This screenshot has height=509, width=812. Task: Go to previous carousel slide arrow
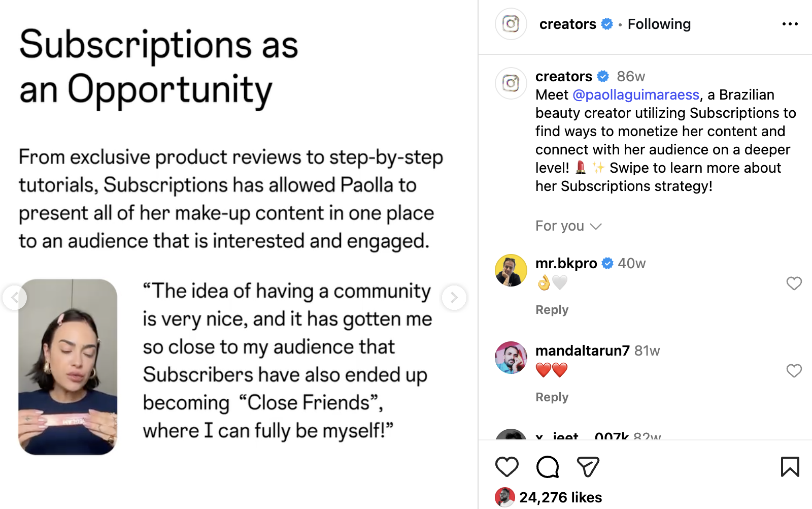15,298
